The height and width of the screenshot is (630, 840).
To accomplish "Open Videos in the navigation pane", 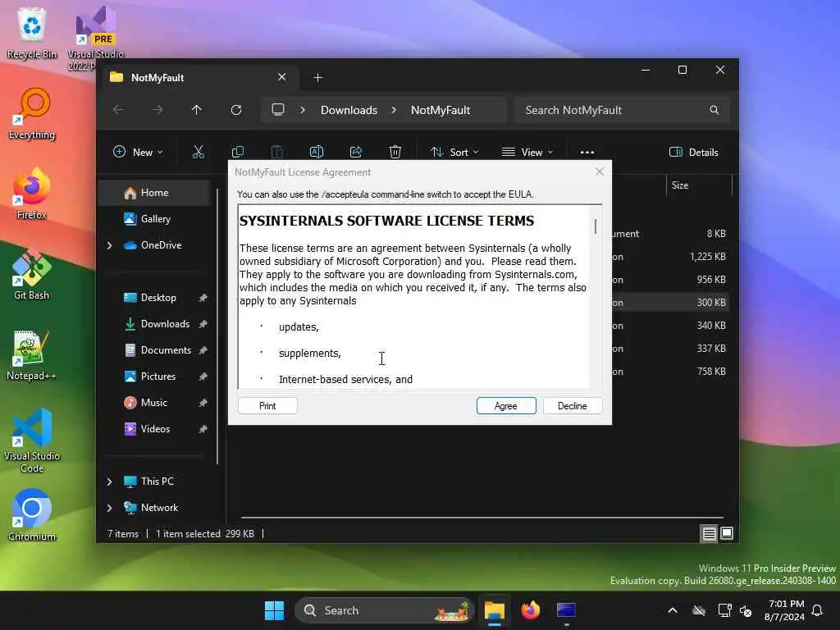I will click(x=155, y=428).
